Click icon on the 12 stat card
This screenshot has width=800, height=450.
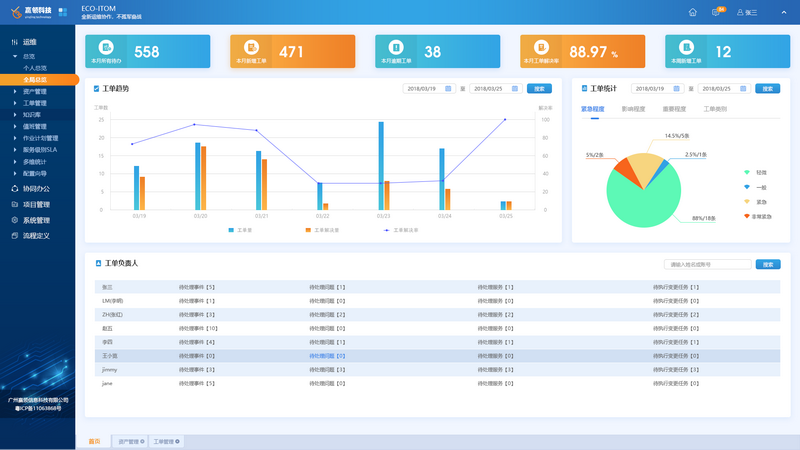click(x=686, y=47)
